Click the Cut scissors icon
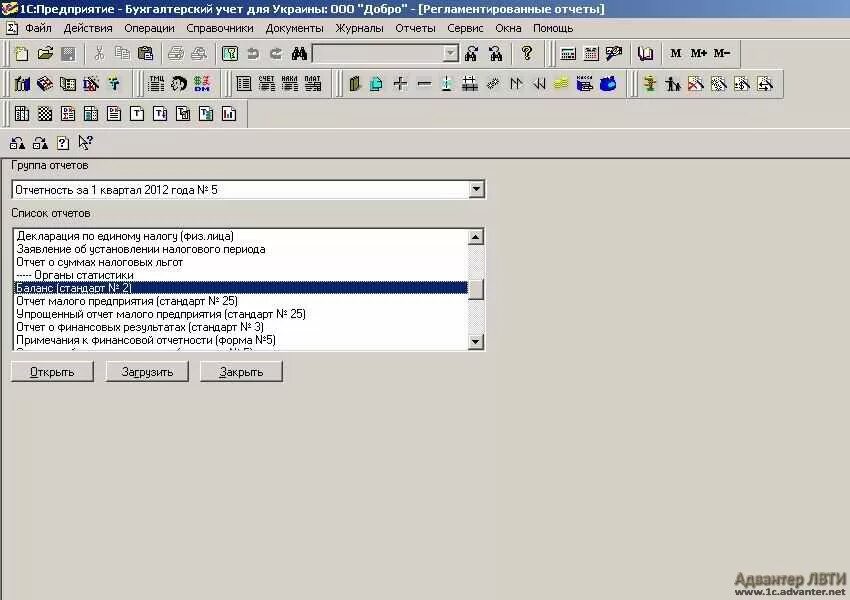The image size is (850, 600). (x=99, y=53)
